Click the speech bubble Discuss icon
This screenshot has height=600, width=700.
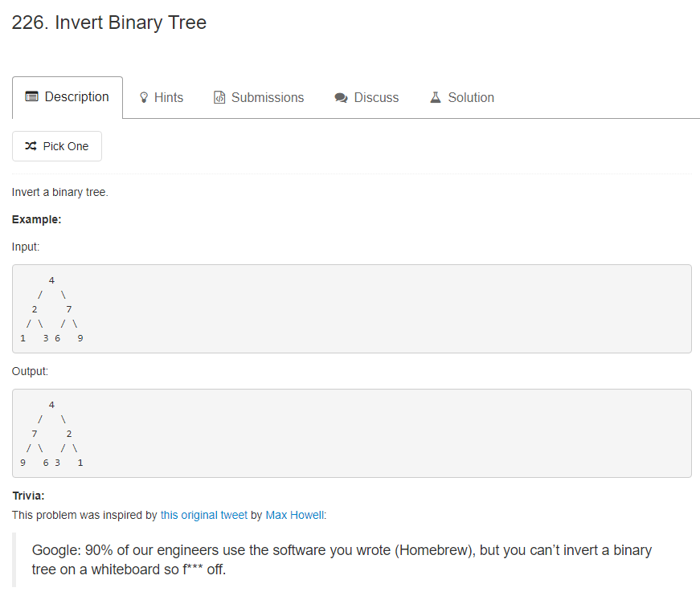[x=341, y=96]
